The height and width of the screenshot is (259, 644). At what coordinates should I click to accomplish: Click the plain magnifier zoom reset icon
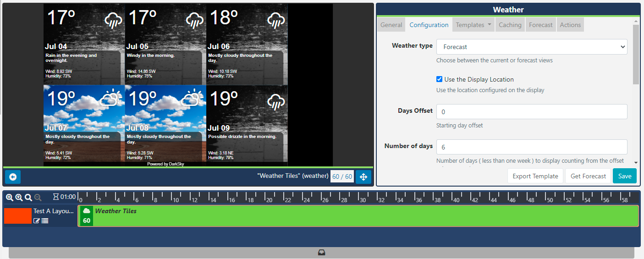[28, 197]
